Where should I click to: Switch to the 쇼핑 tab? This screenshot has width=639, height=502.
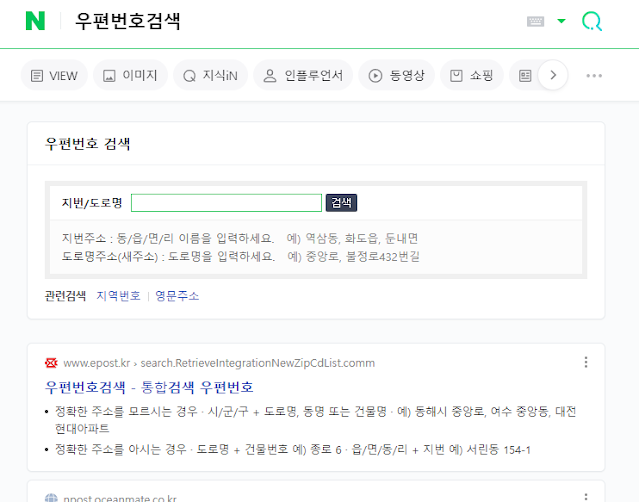coord(472,75)
